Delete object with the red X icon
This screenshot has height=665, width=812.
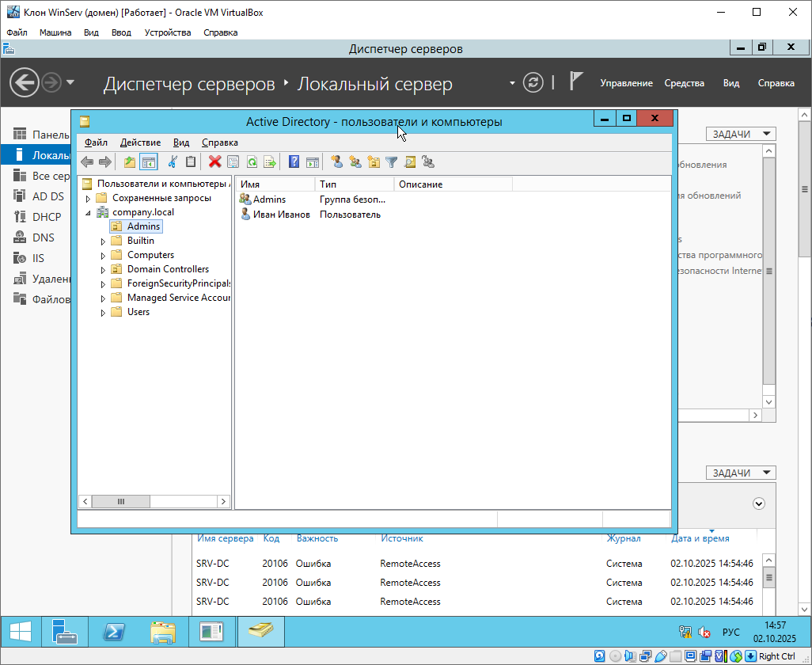215,162
